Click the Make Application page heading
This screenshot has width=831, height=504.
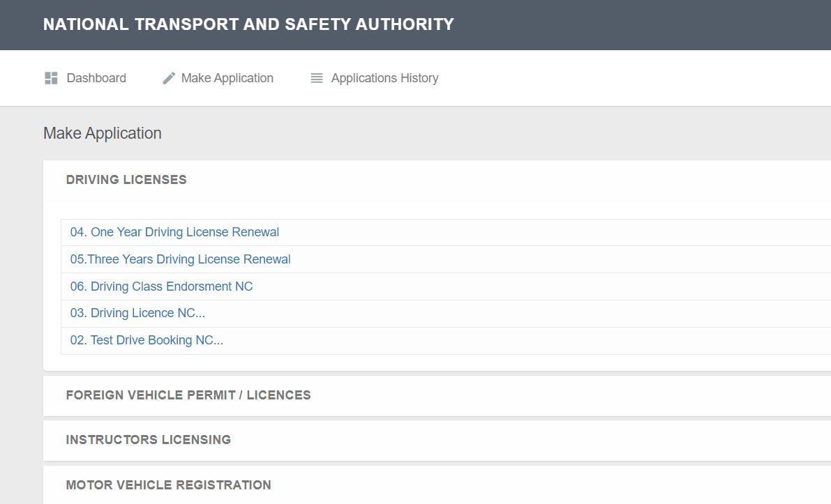[x=103, y=133]
